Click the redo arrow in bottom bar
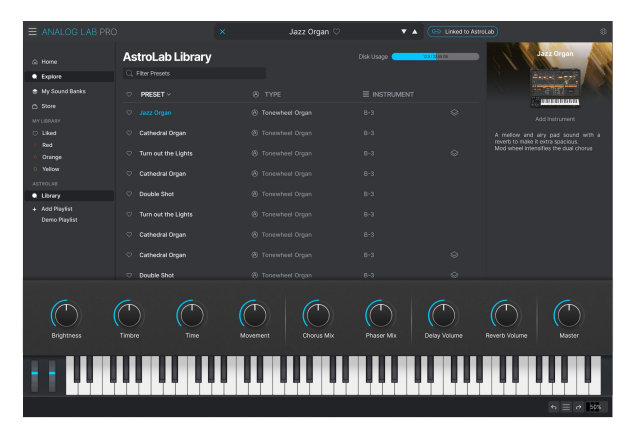Image resolution: width=632 pixels, height=433 pixels. coord(578,407)
